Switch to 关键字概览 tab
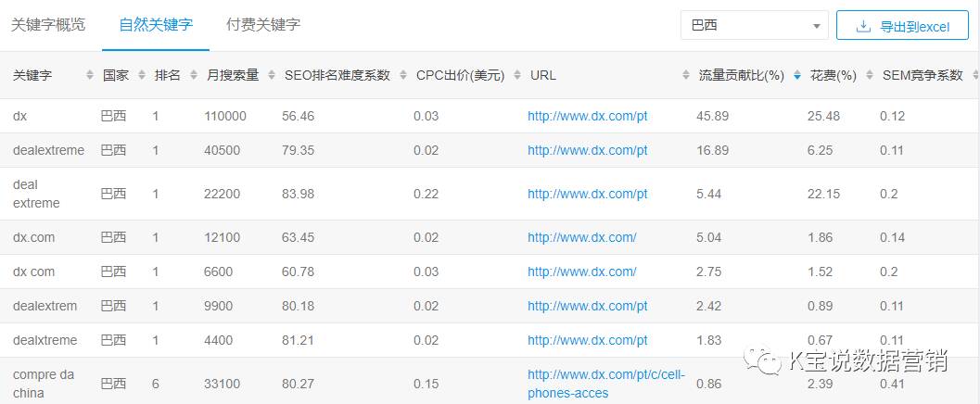Image resolution: width=980 pixels, height=404 pixels. click(x=48, y=25)
